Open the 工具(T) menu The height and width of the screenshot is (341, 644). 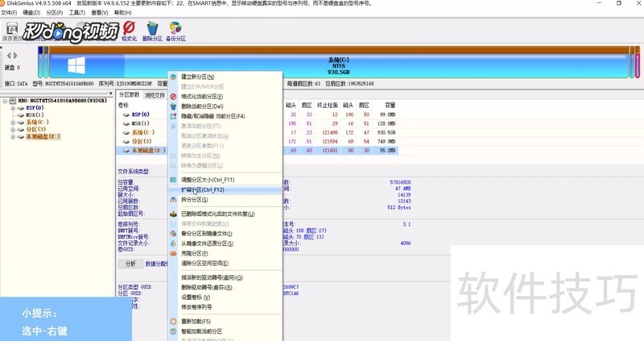point(76,13)
